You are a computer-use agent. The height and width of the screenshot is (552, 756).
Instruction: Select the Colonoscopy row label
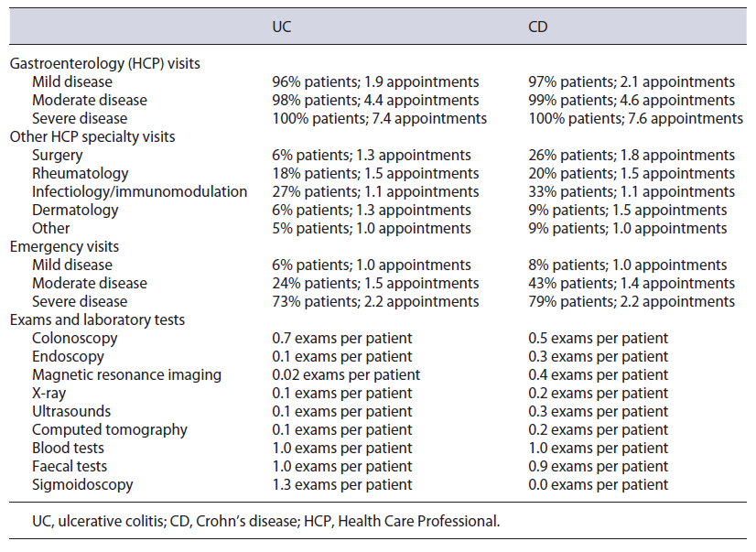coord(75,339)
